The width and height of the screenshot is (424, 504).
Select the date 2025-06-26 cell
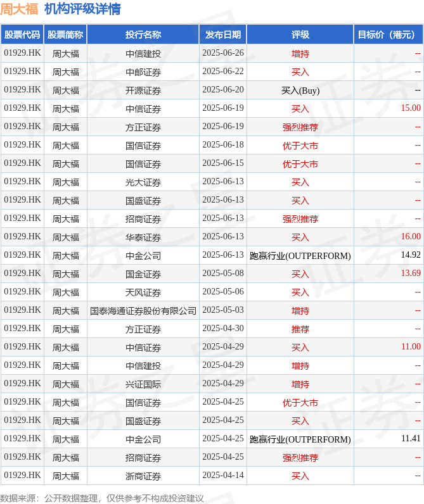tap(223, 53)
